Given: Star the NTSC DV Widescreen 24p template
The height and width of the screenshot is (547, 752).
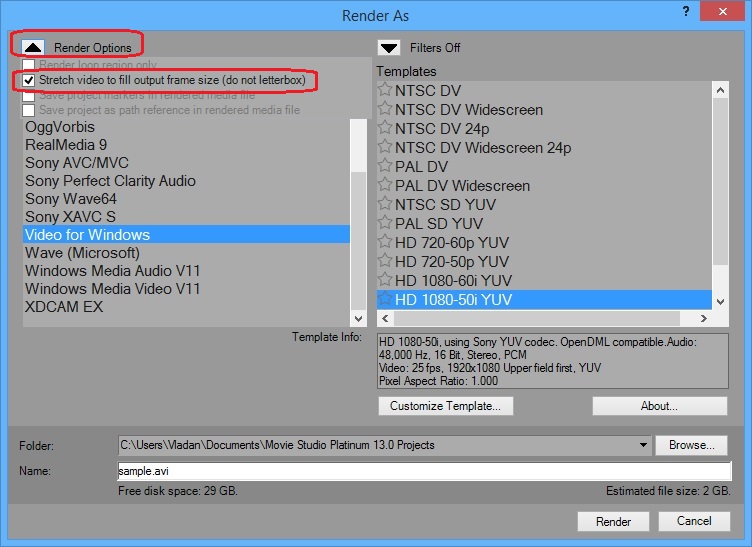Looking at the screenshot, I should tap(385, 148).
